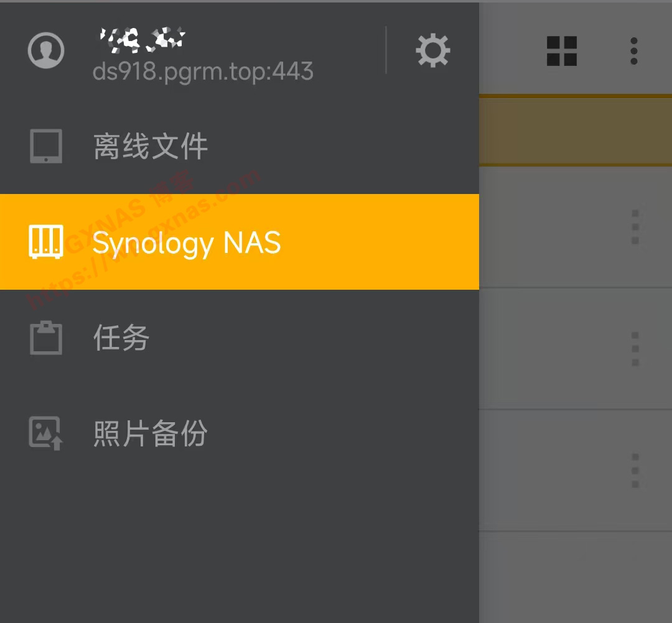Tap the dimmed area below list to close drawer
Image resolution: width=672 pixels, height=623 pixels.
pyautogui.click(x=576, y=577)
